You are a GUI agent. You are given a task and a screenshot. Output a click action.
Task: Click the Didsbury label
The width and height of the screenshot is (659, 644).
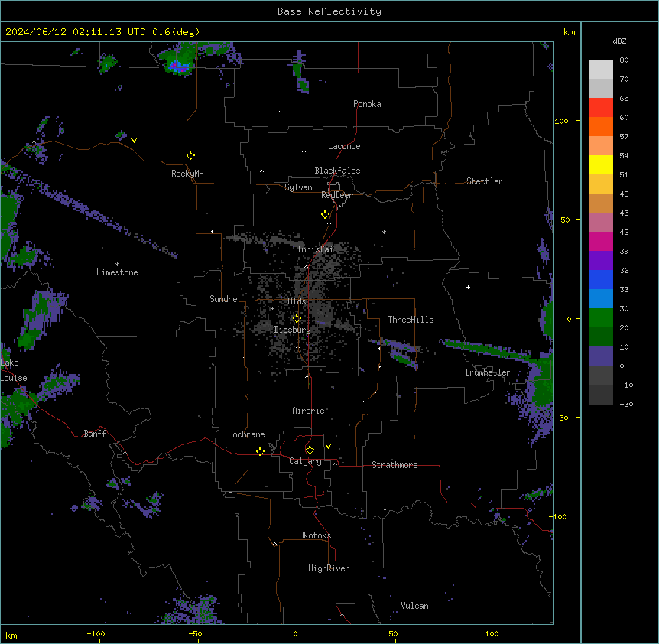coord(293,330)
